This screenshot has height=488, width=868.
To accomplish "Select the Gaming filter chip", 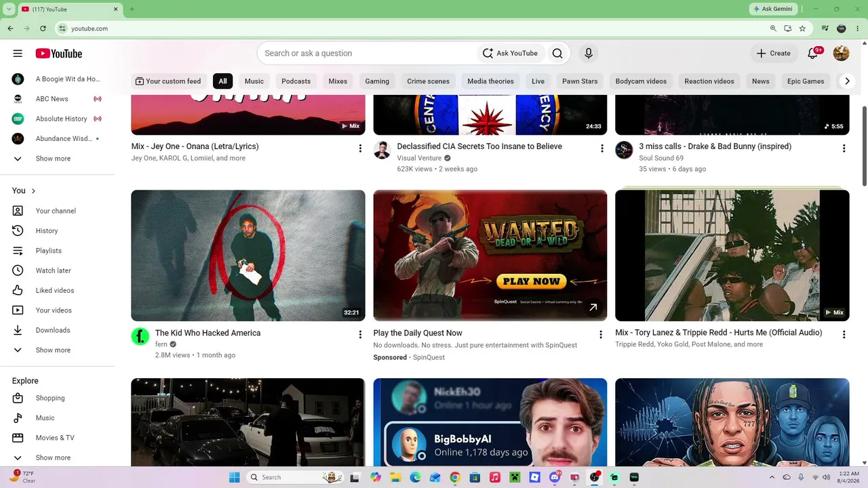I will (377, 81).
